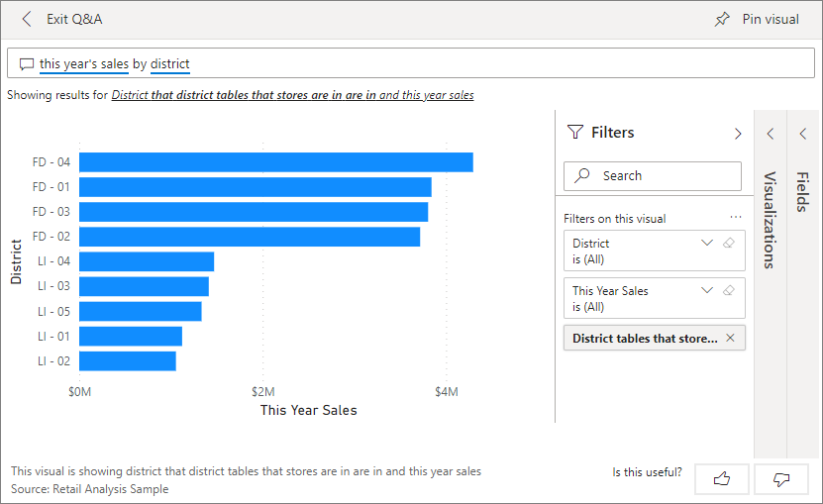Screen dimensions: 823x504
Task: Open the restated query results link
Action: (x=292, y=96)
